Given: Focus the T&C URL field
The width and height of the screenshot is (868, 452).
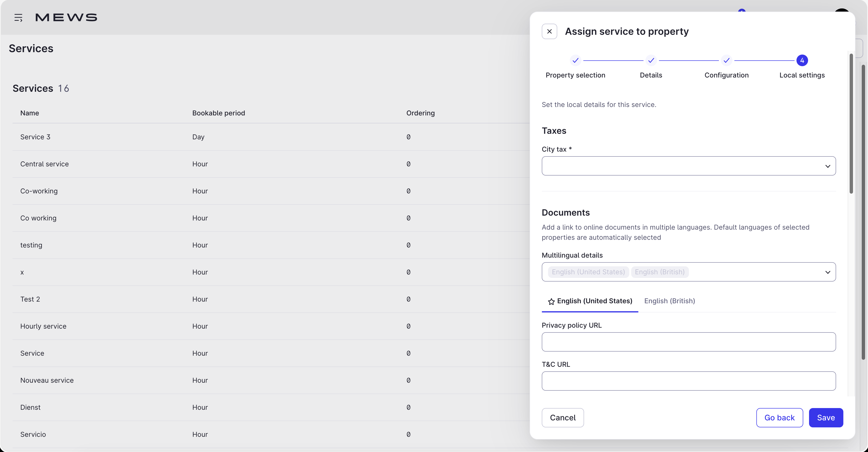Looking at the screenshot, I should [688, 381].
